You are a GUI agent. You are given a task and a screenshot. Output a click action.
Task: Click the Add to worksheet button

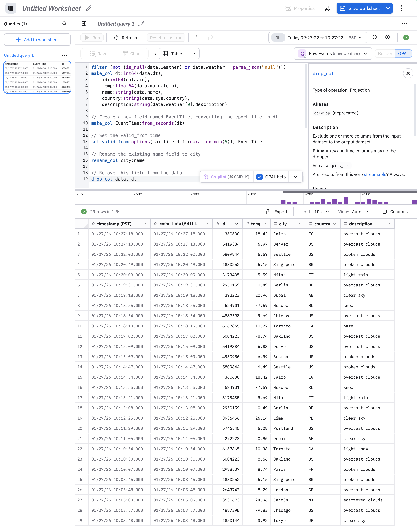37,40
